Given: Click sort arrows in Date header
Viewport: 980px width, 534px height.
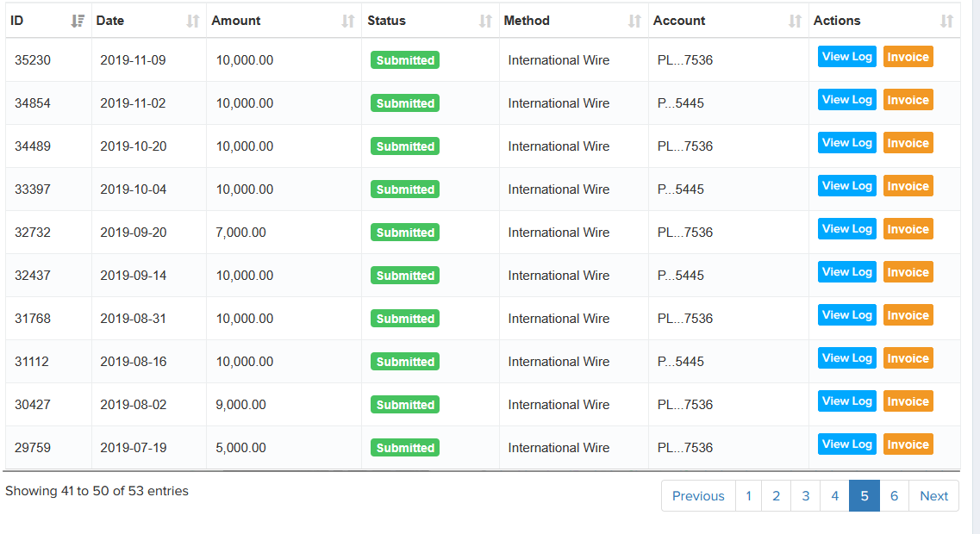Looking at the screenshot, I should tap(193, 22).
